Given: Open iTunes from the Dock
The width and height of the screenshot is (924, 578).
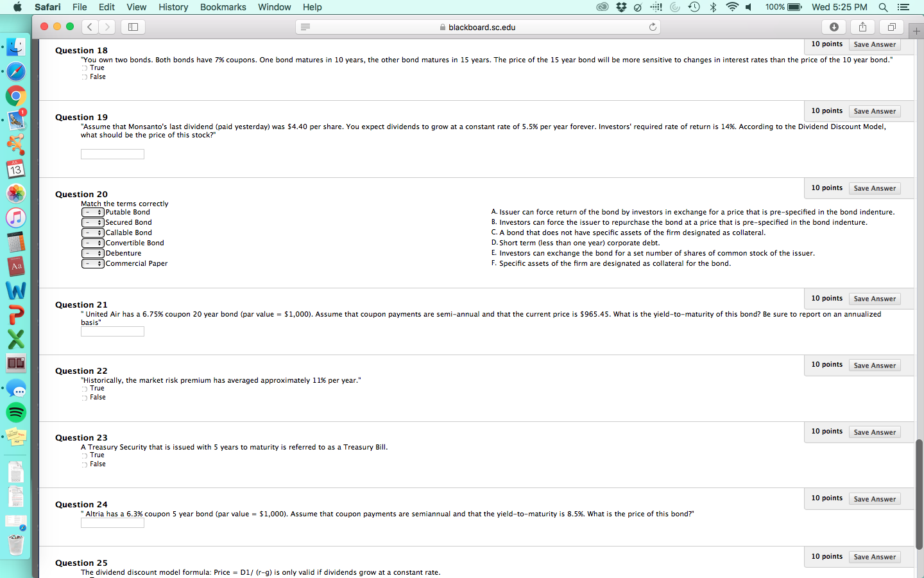Looking at the screenshot, I should tap(16, 218).
